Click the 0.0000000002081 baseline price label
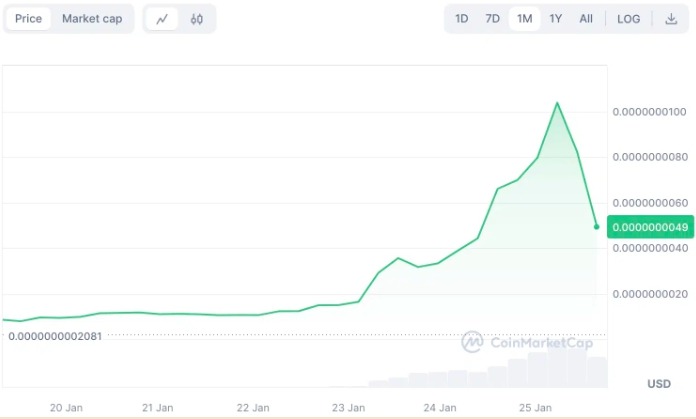Screen dimensions: 696x419 (x=54, y=335)
